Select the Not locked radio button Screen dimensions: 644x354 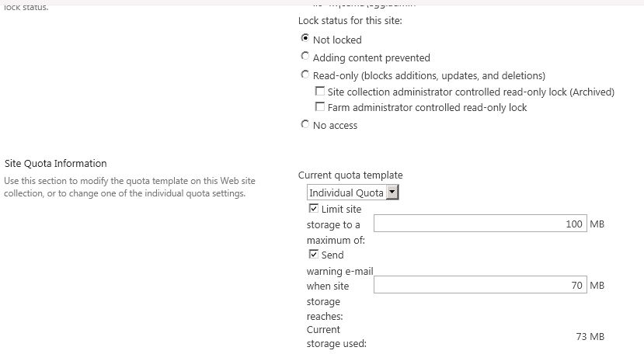coord(305,39)
